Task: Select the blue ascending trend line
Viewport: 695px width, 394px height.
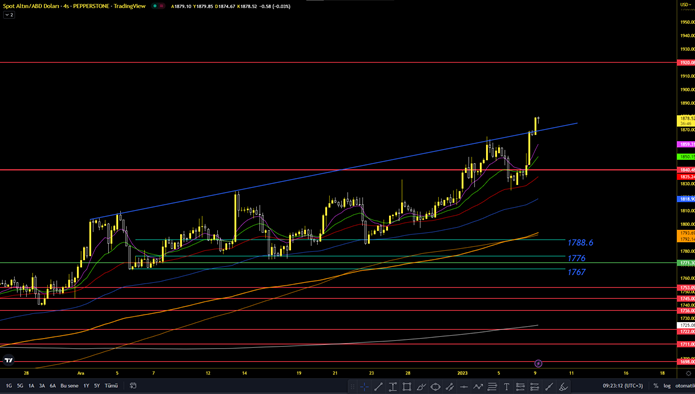Action: (x=334, y=171)
